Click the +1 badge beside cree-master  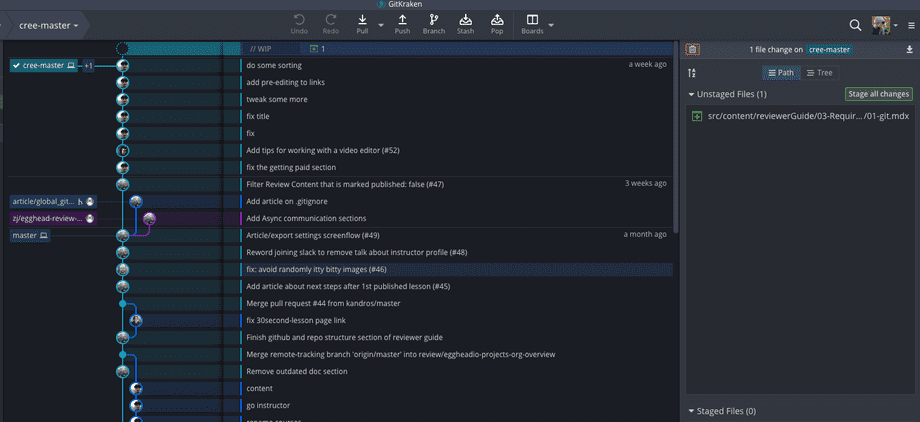click(x=89, y=66)
